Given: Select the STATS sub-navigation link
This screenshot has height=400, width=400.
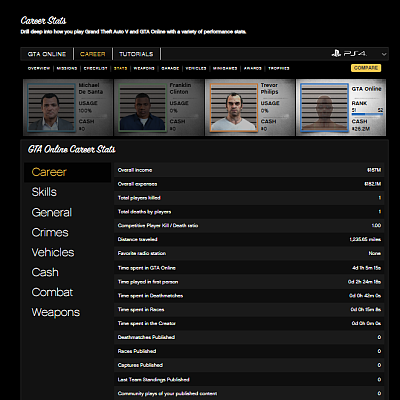Looking at the screenshot, I should click(120, 68).
